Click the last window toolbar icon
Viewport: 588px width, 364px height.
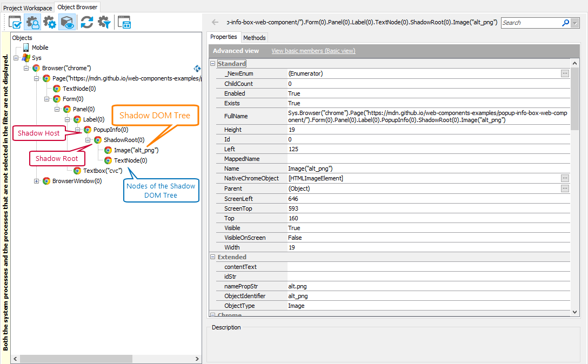(124, 22)
